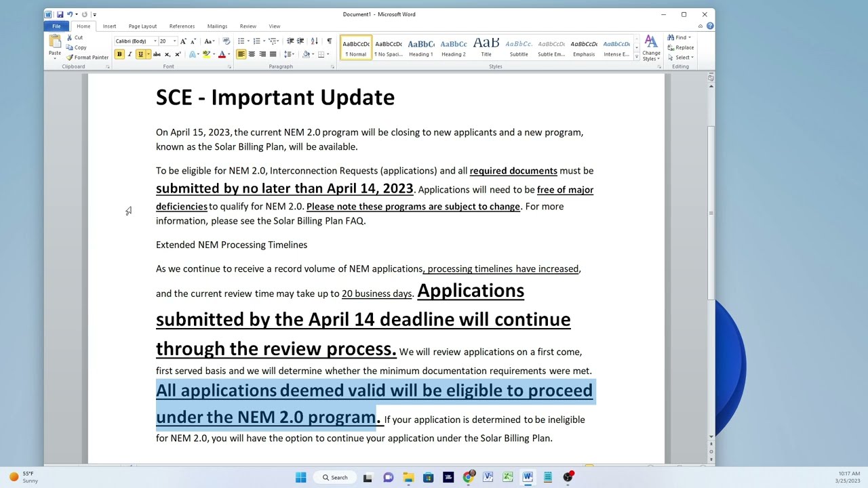Expand the Styles gallery More arrow

[636, 58]
